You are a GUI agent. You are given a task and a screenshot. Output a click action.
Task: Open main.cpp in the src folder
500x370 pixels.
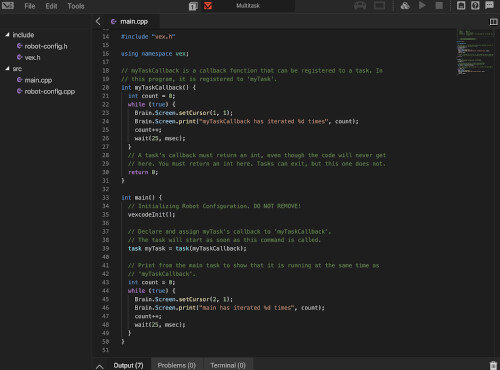(38, 80)
